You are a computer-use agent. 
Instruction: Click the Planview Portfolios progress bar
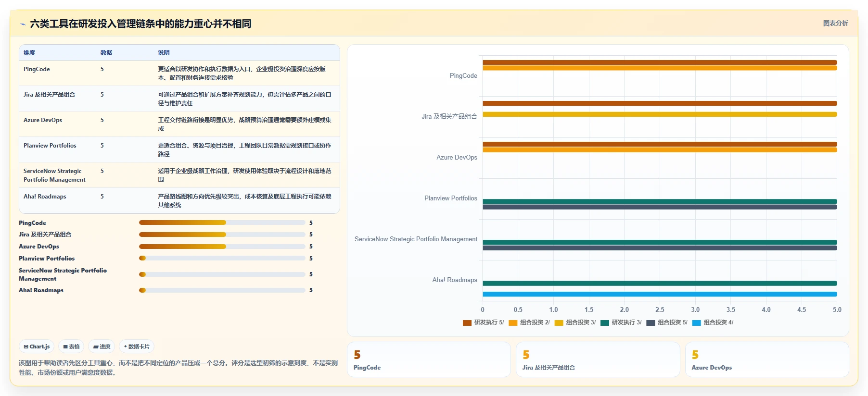click(222, 258)
